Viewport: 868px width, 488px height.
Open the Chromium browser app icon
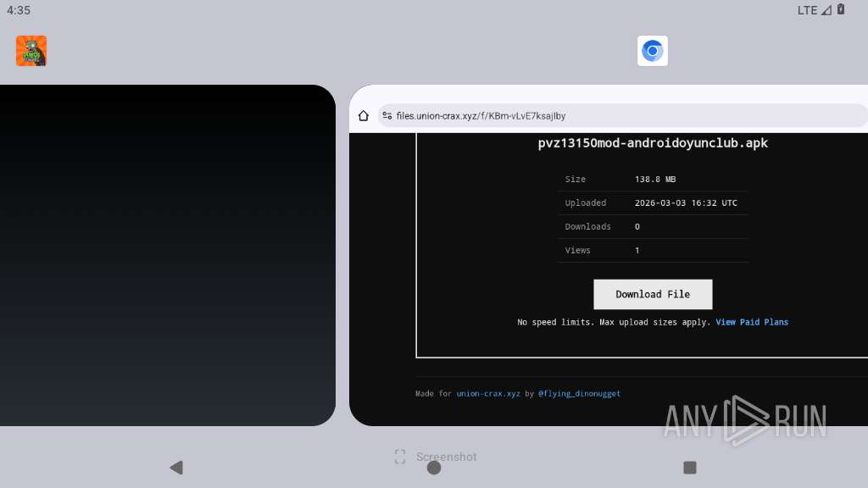pos(652,51)
